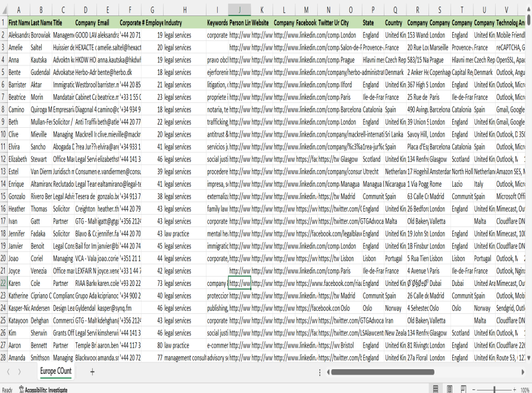The width and height of the screenshot is (532, 393).
Task: Select entire column A header
Action: pyautogui.click(x=18, y=10)
